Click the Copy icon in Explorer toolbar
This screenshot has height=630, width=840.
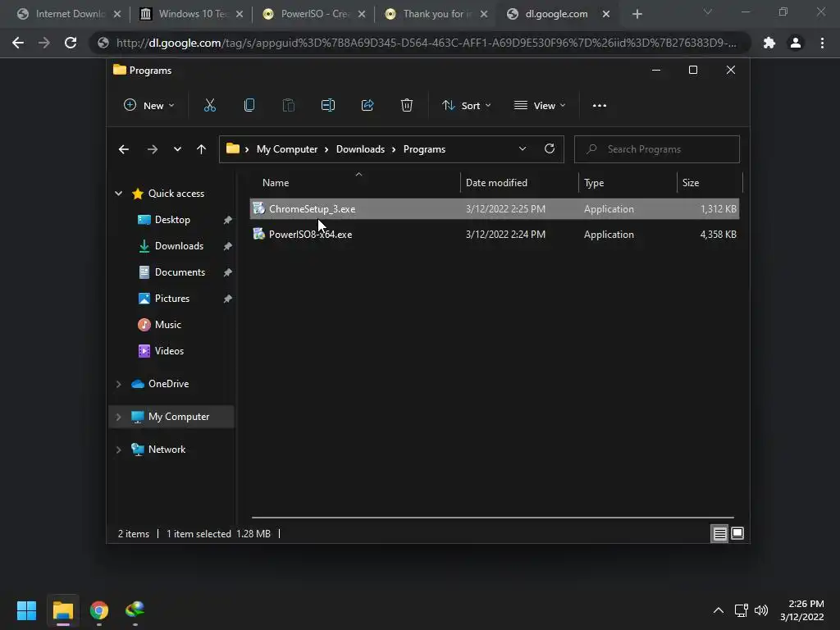[x=249, y=106]
